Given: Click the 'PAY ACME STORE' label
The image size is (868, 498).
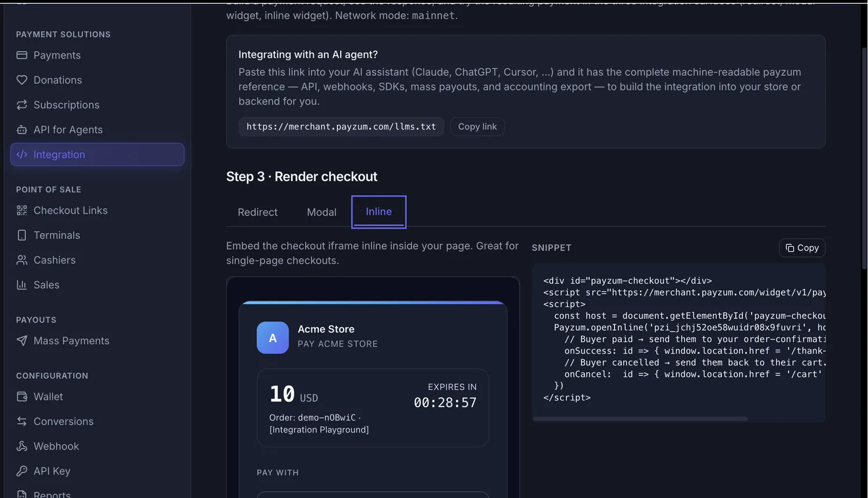Looking at the screenshot, I should pos(338,344).
